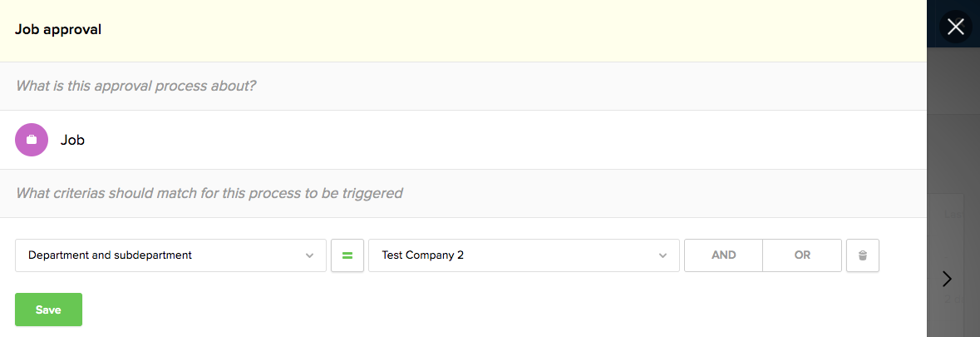This screenshot has width=980, height=337.
Task: Delete the criteria row with trash icon
Action: pos(863,255)
